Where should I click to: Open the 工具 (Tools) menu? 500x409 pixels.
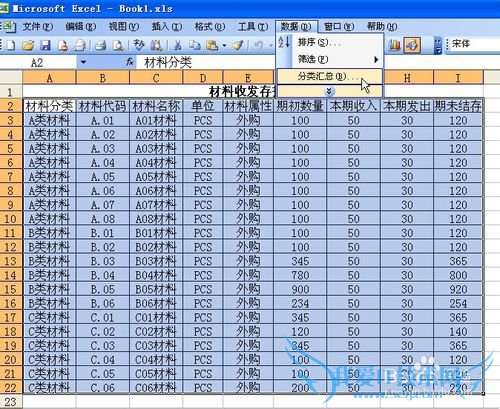click(253, 27)
